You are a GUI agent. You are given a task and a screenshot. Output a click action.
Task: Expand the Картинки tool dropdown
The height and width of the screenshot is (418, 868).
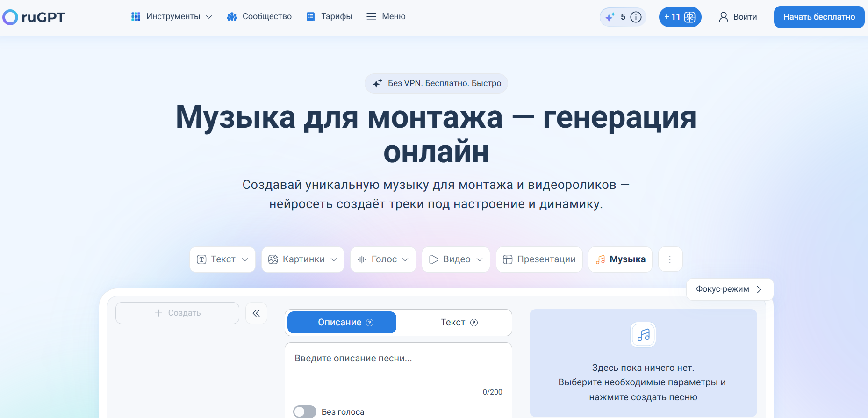pos(303,259)
